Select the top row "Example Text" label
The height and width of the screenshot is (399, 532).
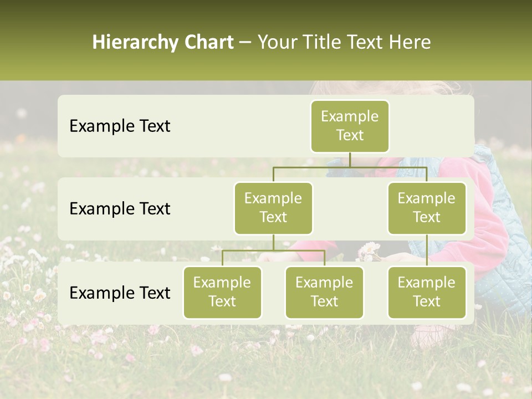click(120, 126)
